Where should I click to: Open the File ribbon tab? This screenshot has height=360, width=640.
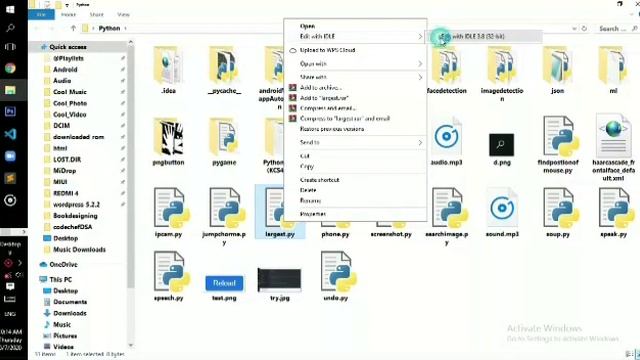tap(41, 15)
